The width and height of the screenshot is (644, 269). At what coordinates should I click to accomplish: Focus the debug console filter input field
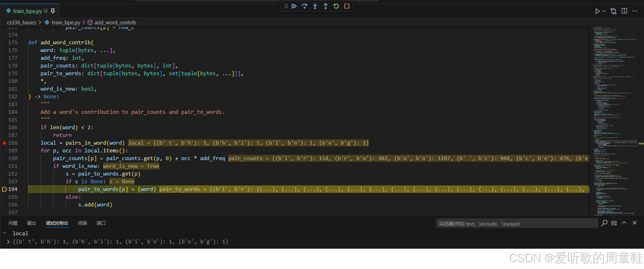tap(516, 223)
